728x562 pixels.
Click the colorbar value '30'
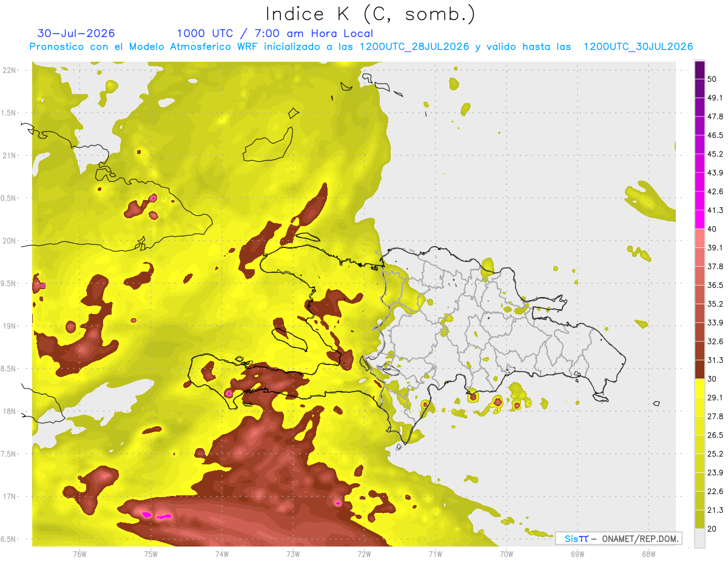[x=712, y=379]
